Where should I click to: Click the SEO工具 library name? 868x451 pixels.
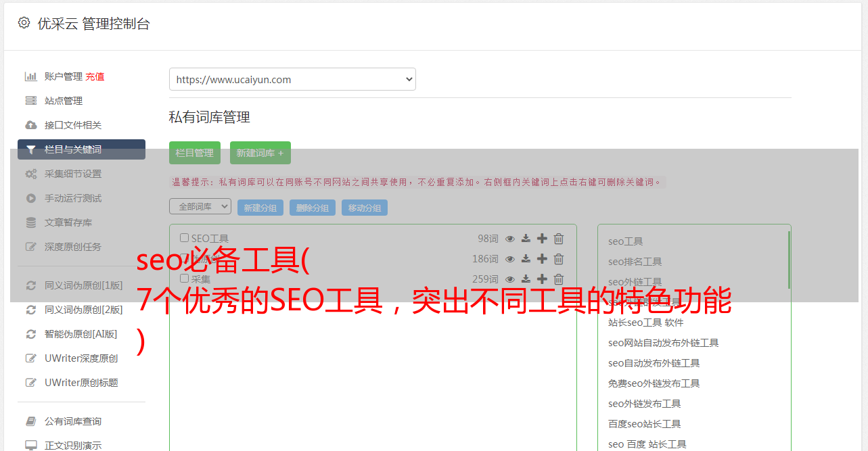point(210,239)
